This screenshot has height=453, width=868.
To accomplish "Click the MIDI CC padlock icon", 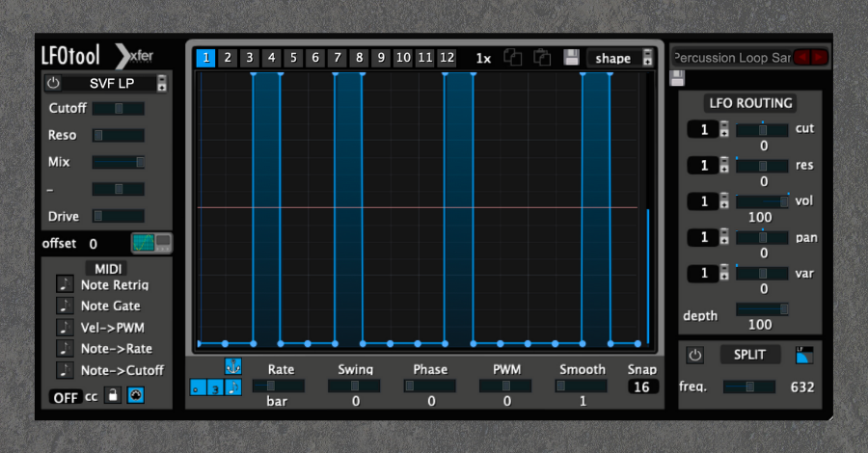I will [113, 395].
